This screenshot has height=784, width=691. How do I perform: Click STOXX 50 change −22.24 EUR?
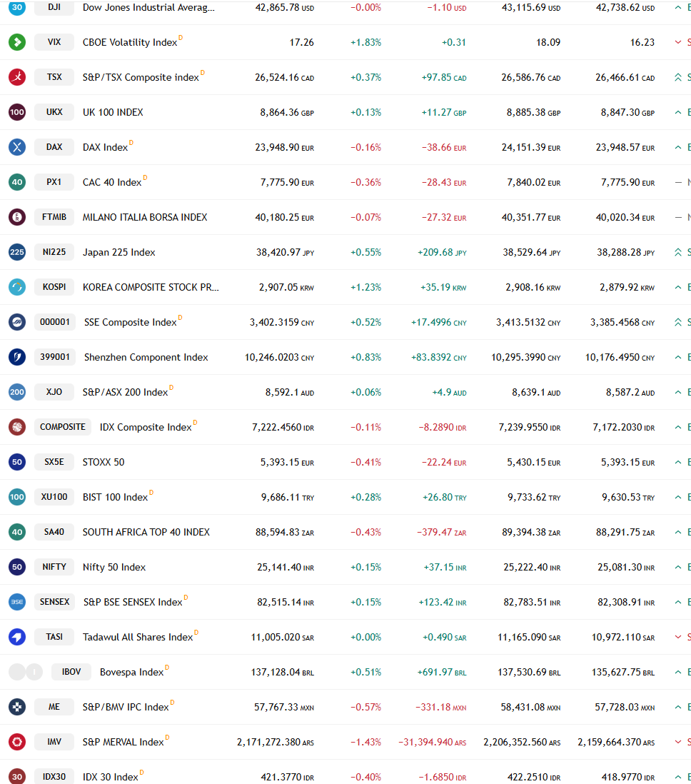444,463
